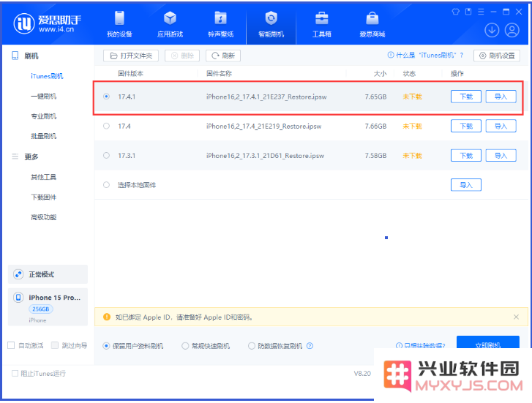Click the iPhone16,2_17.4.1_21E237_Restore.ipsw filename
The height and width of the screenshot is (403, 532).
tap(266, 97)
